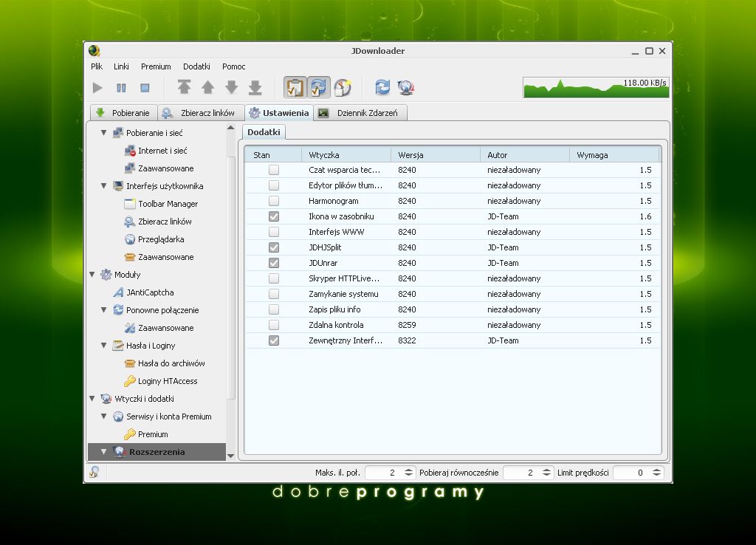Enable Czat wsparcia tec... plugin checkbox
The height and width of the screenshot is (545, 756).
pos(274,170)
